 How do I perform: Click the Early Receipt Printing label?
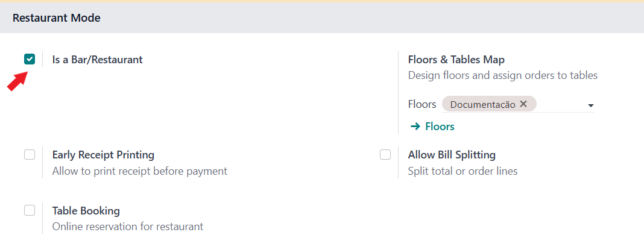point(103,155)
